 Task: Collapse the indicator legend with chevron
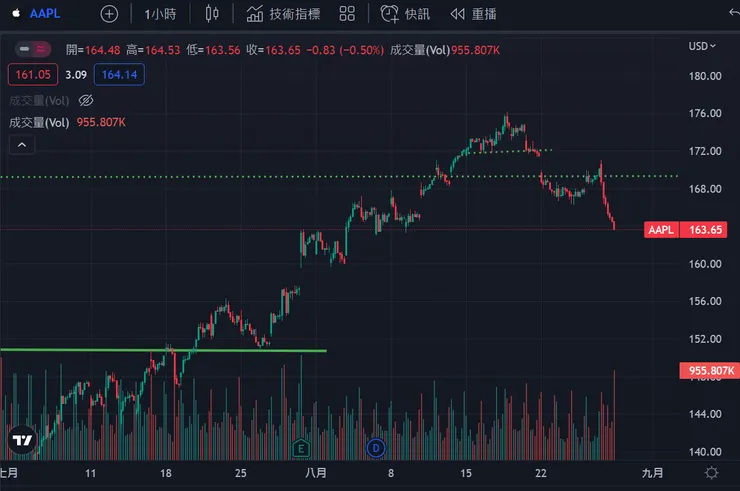pos(21,145)
